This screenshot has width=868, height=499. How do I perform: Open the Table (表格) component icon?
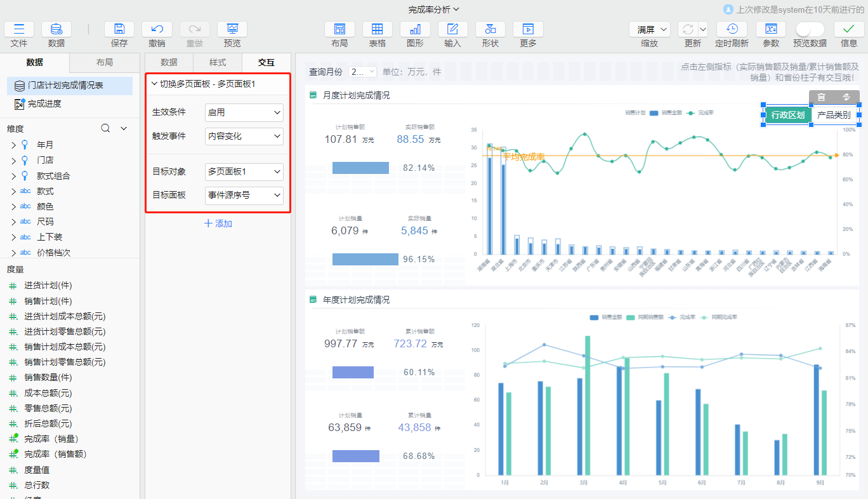coord(377,29)
